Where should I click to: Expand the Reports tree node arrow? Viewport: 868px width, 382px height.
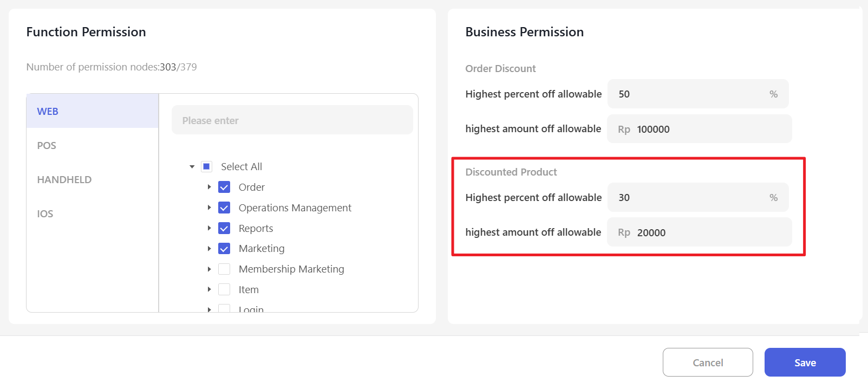[209, 228]
